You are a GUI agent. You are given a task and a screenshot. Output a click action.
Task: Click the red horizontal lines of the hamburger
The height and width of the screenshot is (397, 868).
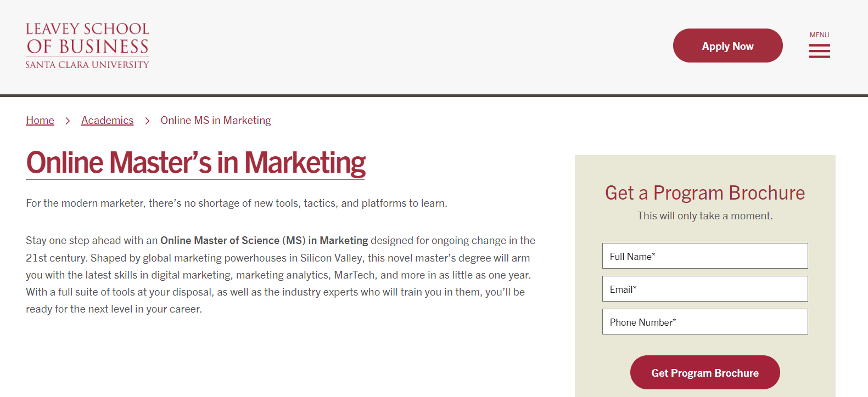pos(819,50)
